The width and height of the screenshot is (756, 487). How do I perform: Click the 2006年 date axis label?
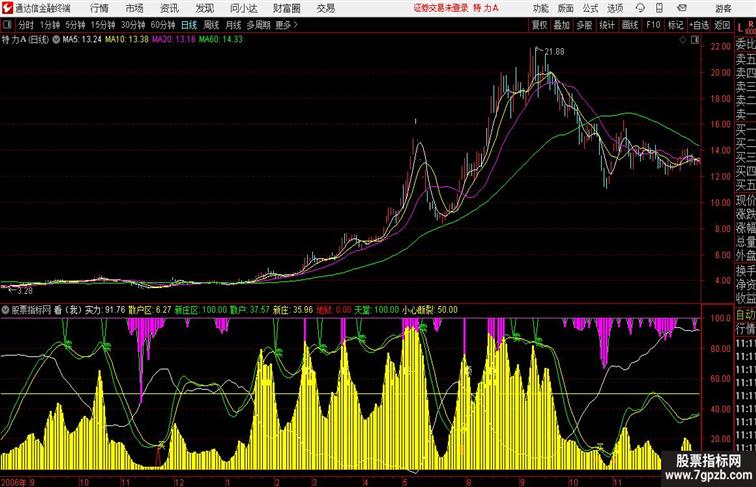click(x=14, y=482)
